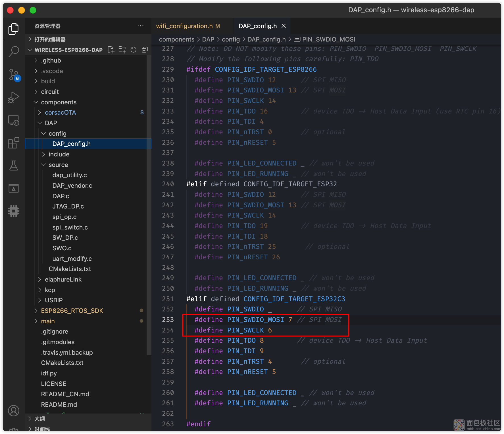This screenshot has width=504, height=434.
Task: Expand the 大纲 outline section
Action: coord(88,419)
